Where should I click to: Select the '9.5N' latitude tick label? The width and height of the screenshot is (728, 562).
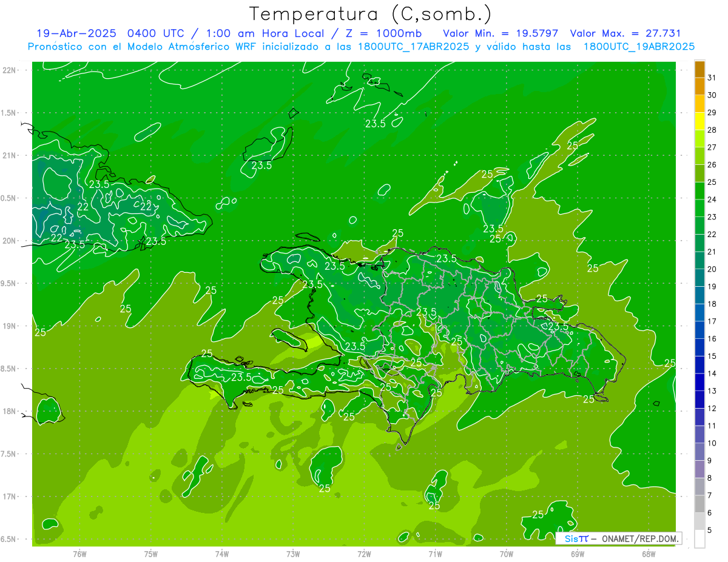[x=9, y=283]
